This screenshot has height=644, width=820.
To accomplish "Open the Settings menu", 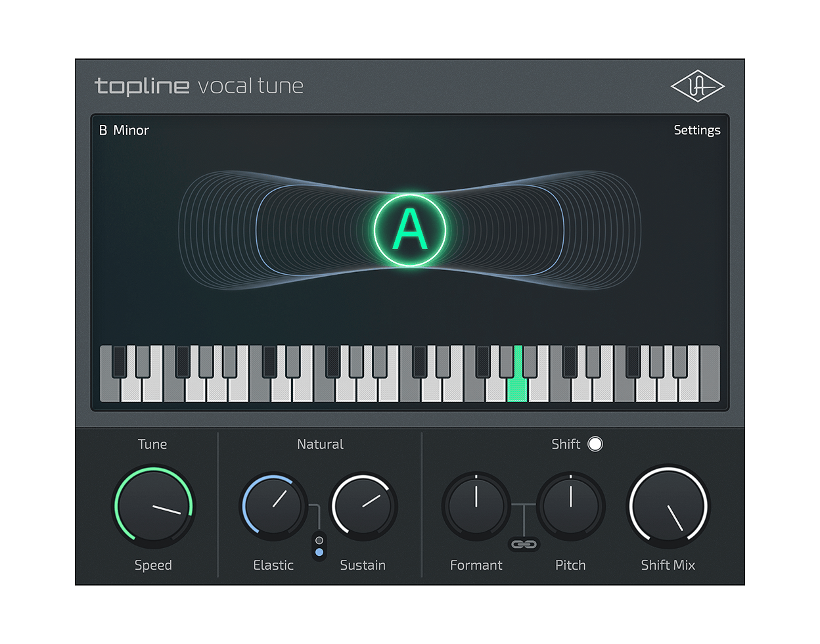I will point(697,130).
